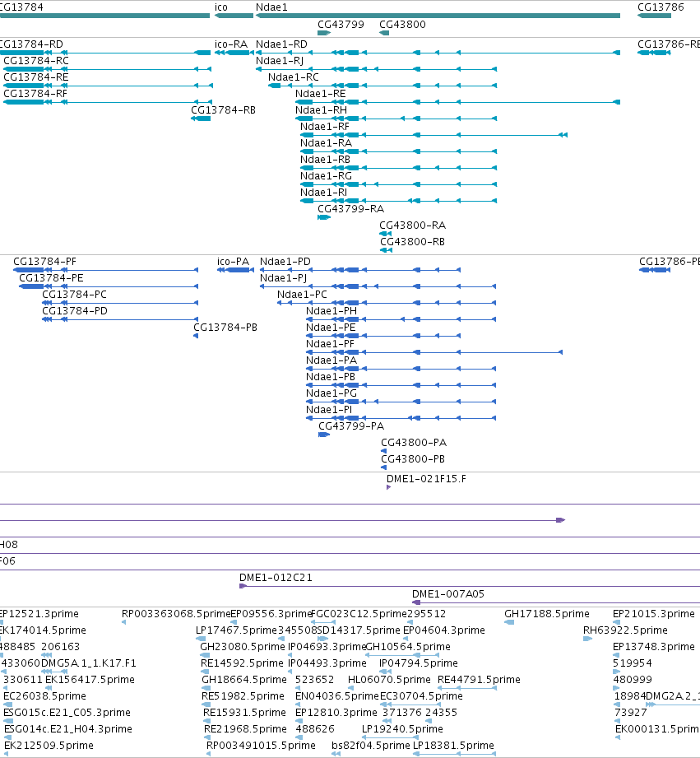700x758 pixels.
Task: Select the GH23080.5prime EST label
Action: (x=243, y=646)
